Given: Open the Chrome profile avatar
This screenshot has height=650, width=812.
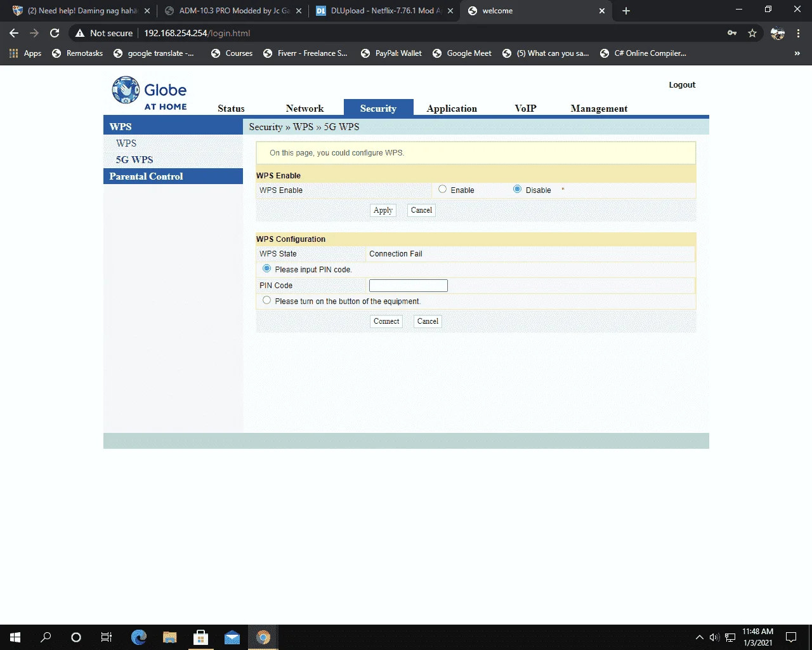Looking at the screenshot, I should coord(778,33).
